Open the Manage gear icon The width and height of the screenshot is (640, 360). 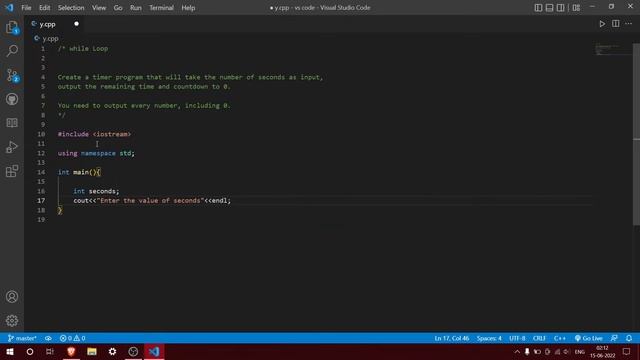click(12, 320)
